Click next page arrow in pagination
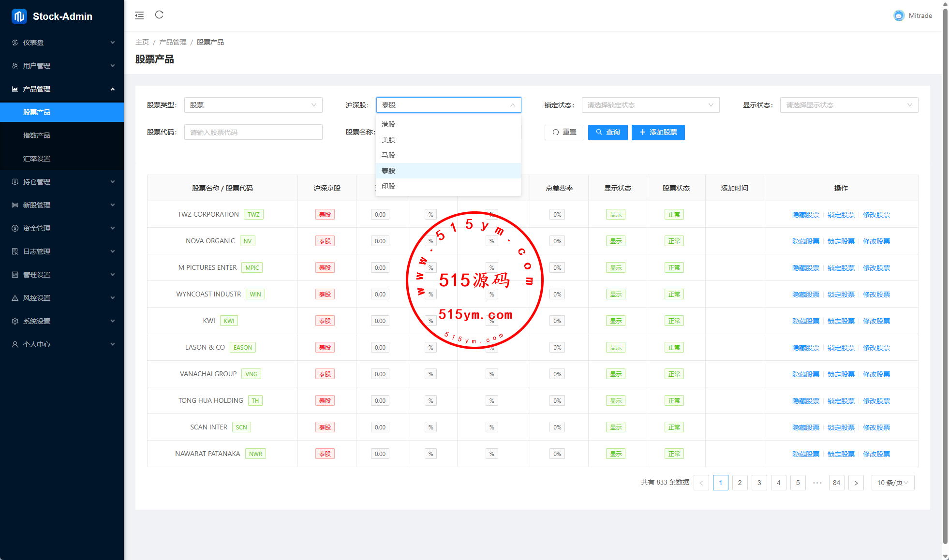The width and height of the screenshot is (949, 560). click(856, 483)
